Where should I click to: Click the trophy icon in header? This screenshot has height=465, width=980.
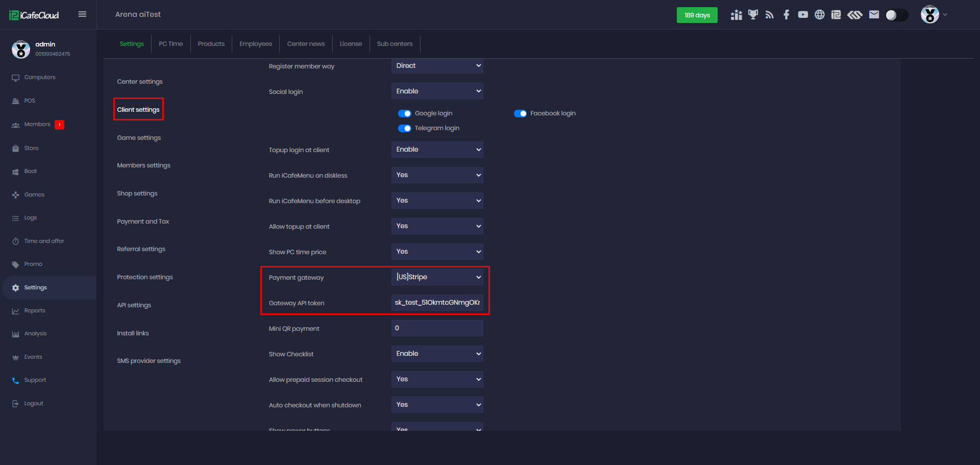(753, 15)
